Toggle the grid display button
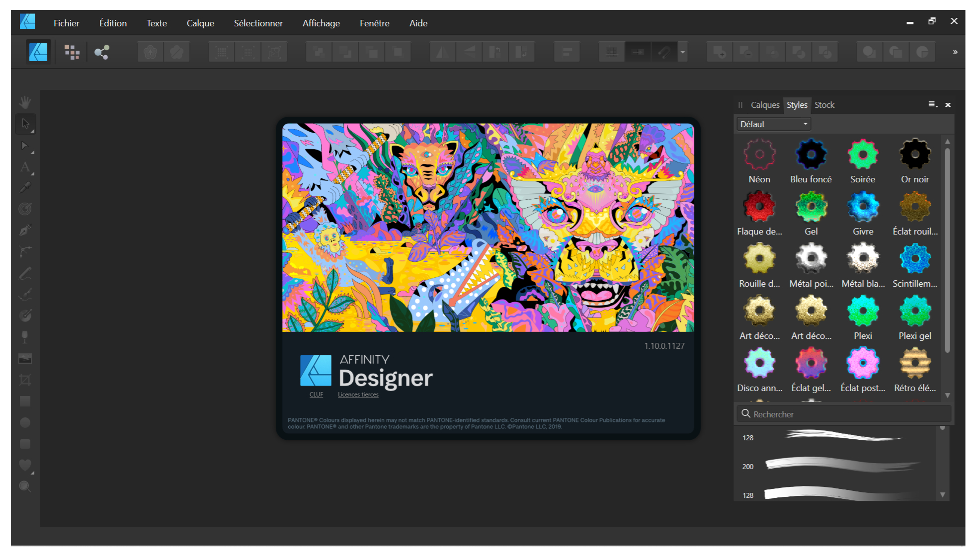Image resolution: width=980 pixels, height=555 pixels. point(612,52)
